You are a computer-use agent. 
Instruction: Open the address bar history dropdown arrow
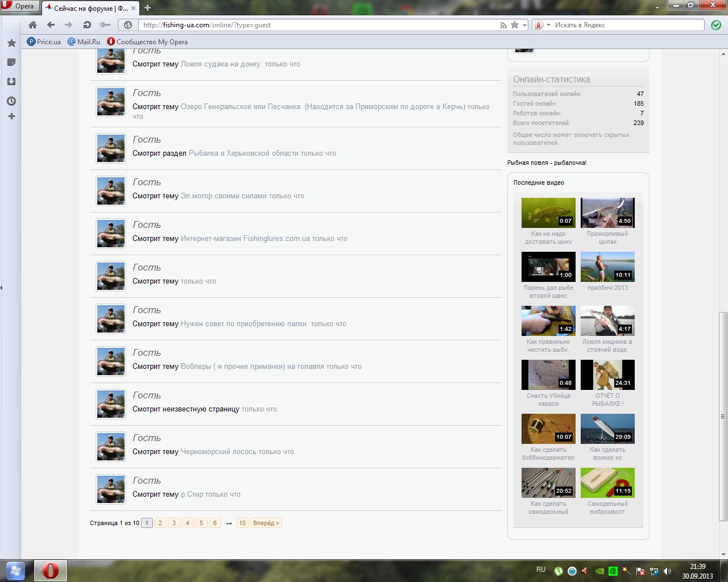[524, 25]
